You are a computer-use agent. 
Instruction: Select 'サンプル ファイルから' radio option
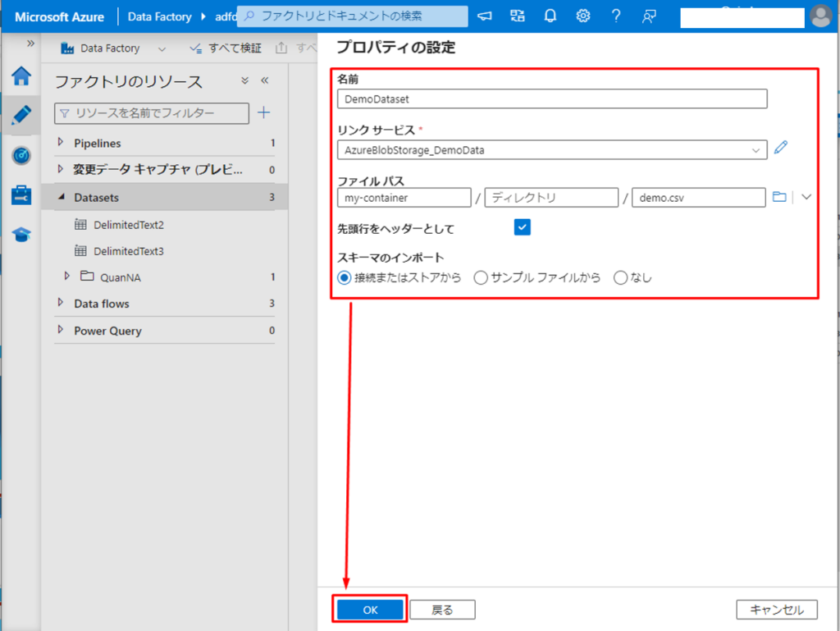click(482, 277)
